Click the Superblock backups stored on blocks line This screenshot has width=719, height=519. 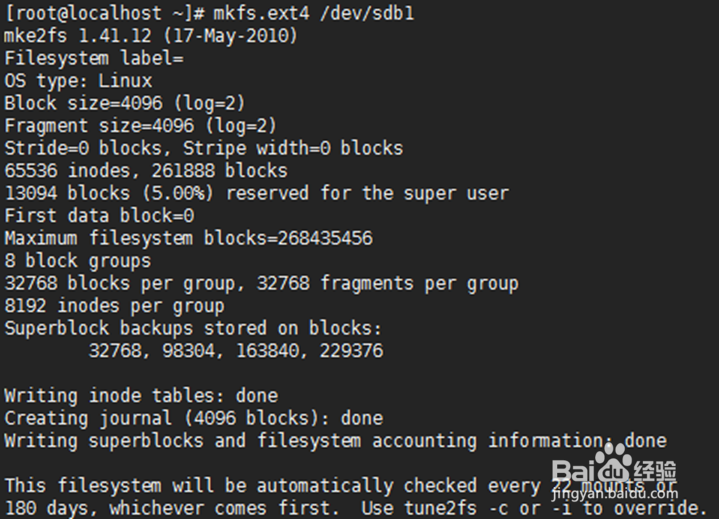coord(193,328)
